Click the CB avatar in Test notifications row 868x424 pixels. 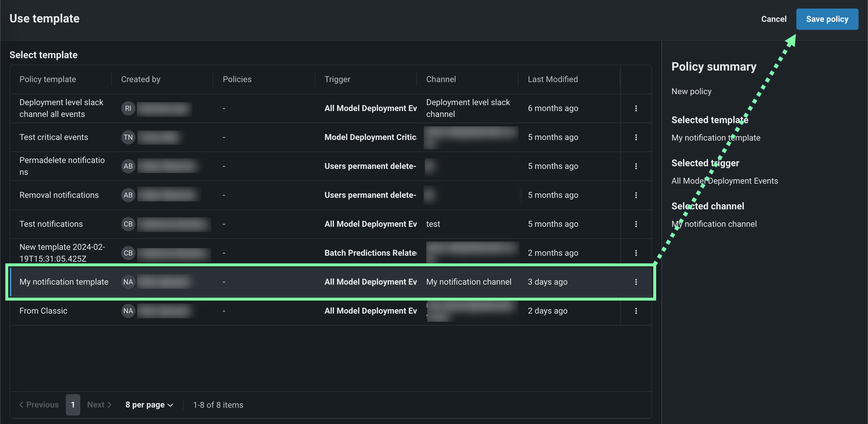(x=128, y=224)
